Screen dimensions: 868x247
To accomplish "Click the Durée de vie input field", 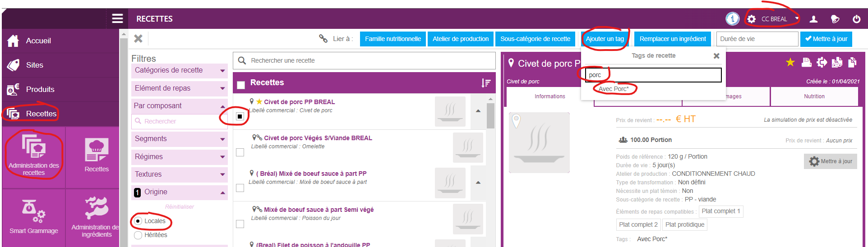I will 757,39.
